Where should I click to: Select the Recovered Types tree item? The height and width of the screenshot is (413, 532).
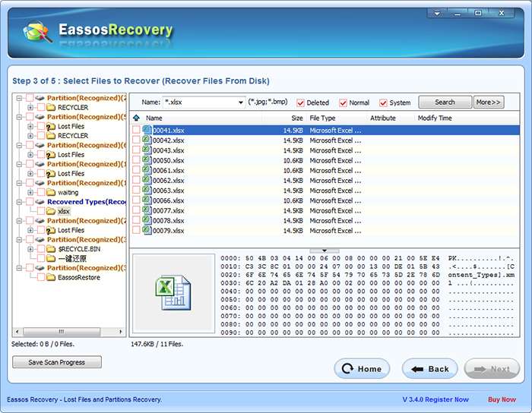click(x=87, y=202)
